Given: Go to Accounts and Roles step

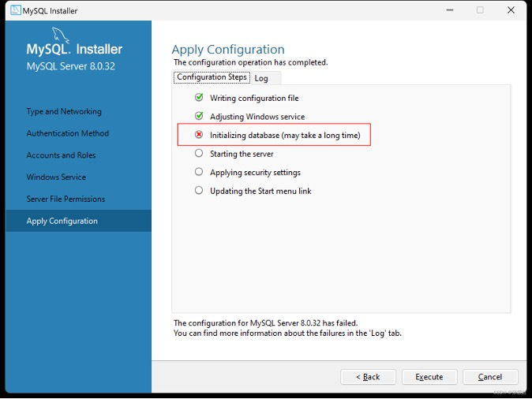Looking at the screenshot, I should [61, 155].
